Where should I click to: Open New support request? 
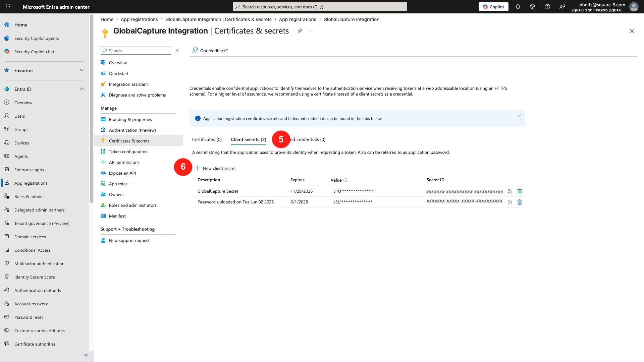tap(129, 240)
